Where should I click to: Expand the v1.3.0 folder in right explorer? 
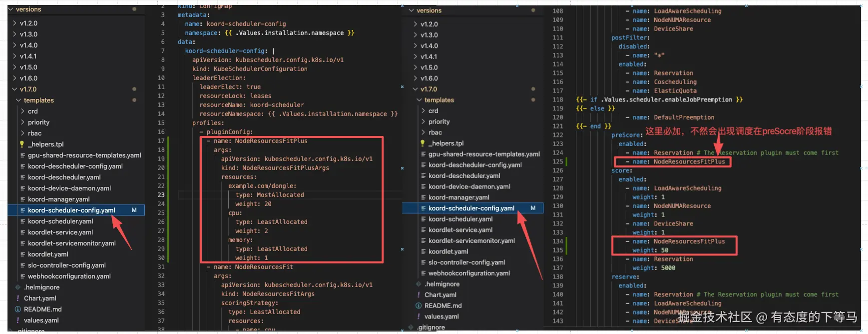click(416, 35)
